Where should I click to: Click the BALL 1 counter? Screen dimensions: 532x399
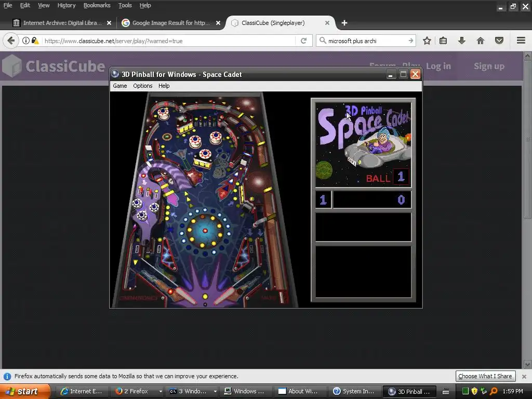point(388,178)
